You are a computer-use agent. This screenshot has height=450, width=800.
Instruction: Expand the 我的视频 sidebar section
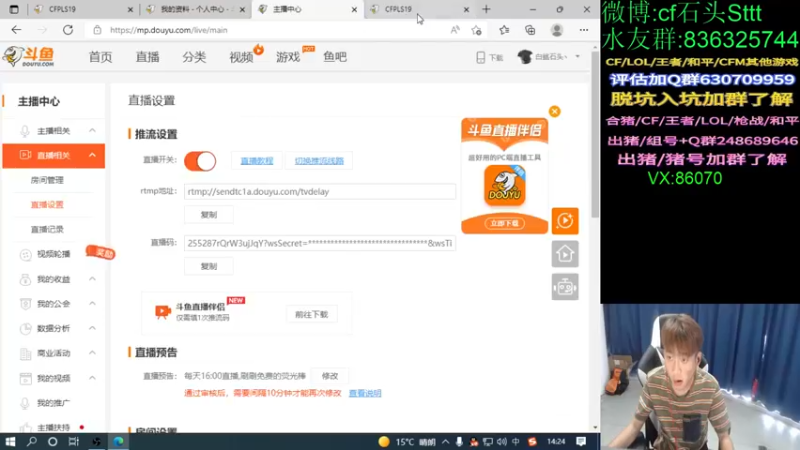(92, 378)
